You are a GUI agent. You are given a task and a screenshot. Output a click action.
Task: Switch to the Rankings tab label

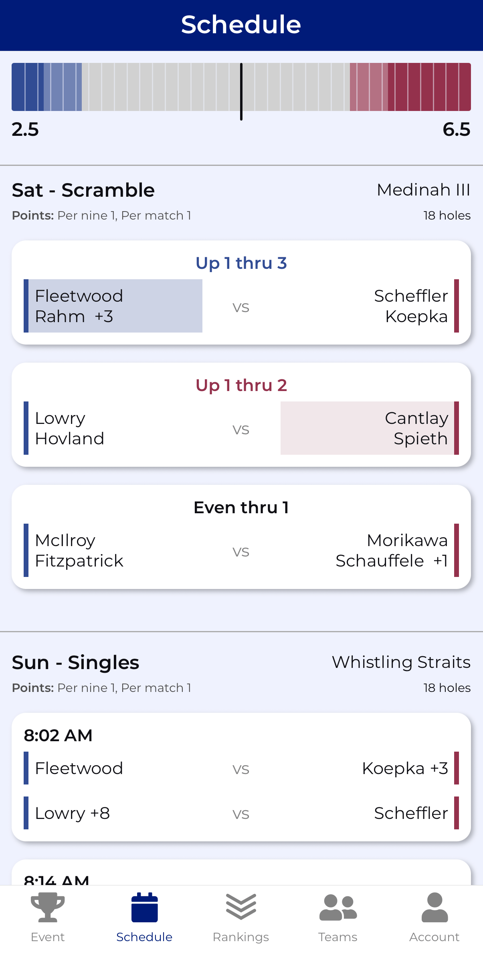[241, 937]
